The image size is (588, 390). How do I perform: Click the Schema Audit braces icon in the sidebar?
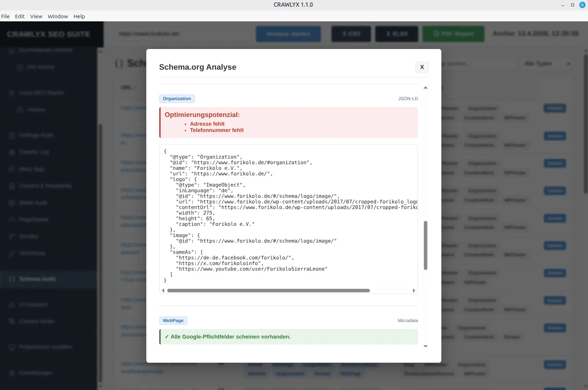click(x=12, y=279)
